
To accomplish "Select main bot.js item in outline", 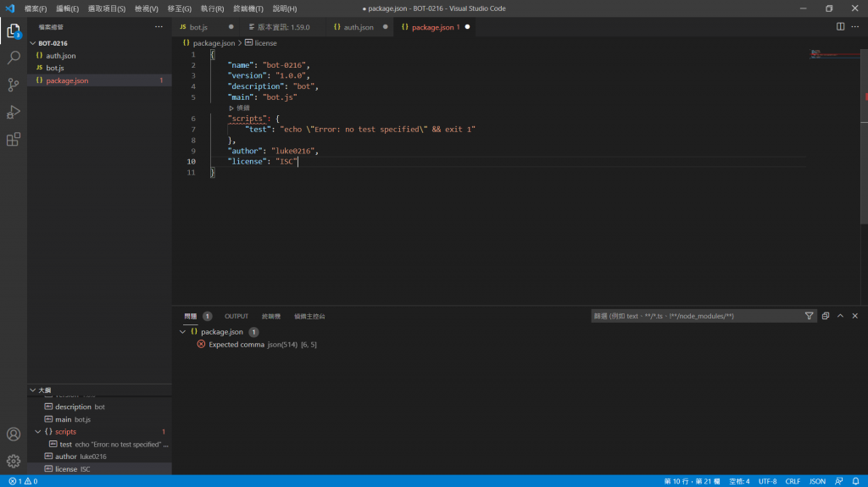I will pos(100,419).
